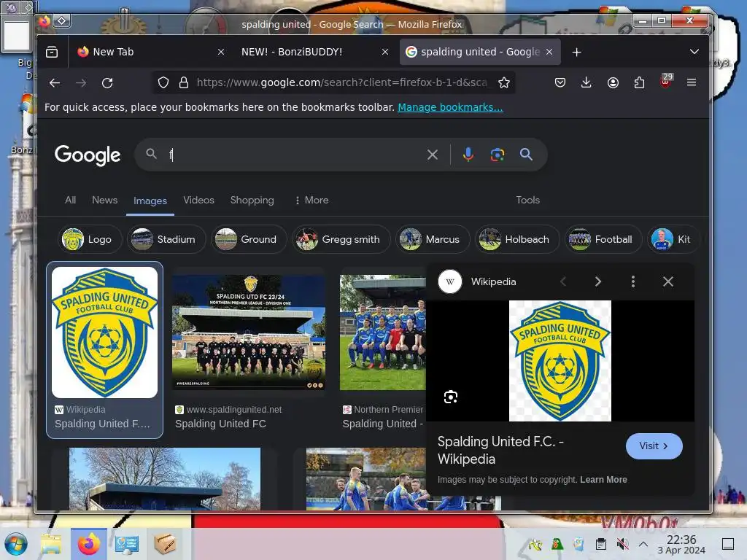The height and width of the screenshot is (560, 747).
Task: Switch to Videos search results
Action: coord(198,200)
